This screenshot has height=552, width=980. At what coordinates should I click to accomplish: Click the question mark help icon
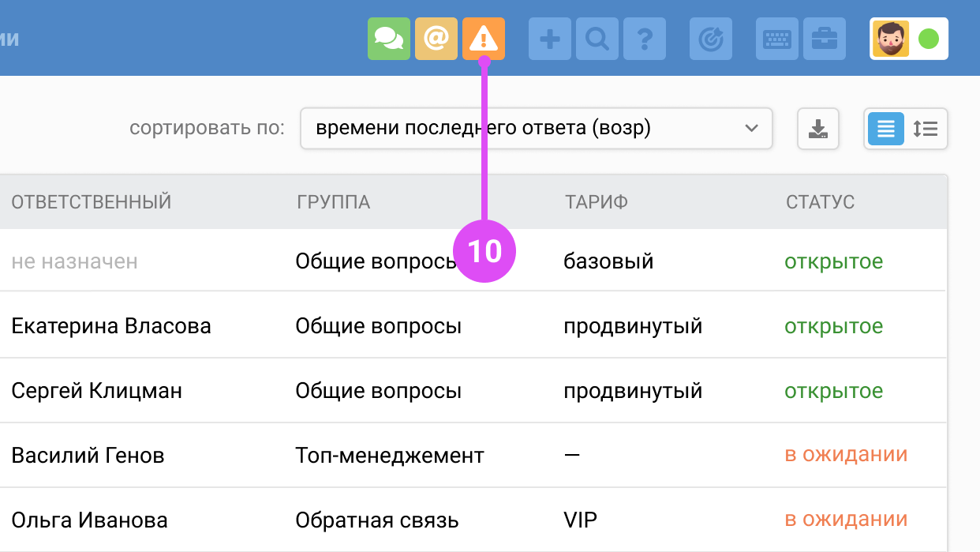pyautogui.click(x=644, y=39)
